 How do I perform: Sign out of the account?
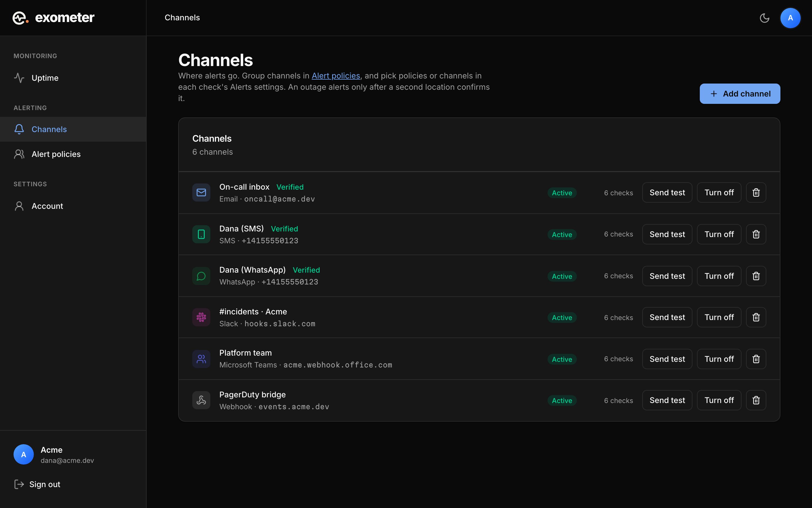37,484
